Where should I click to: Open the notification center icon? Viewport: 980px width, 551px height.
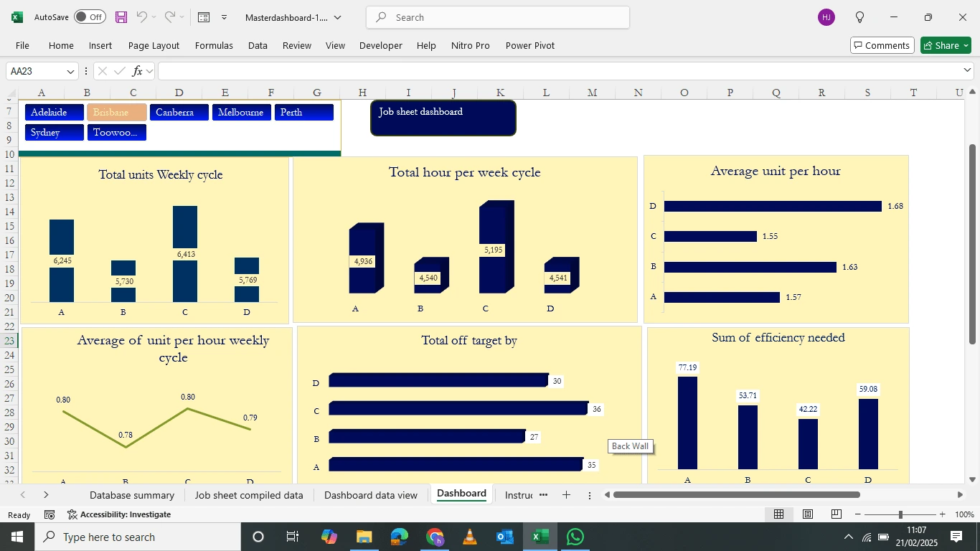(956, 537)
